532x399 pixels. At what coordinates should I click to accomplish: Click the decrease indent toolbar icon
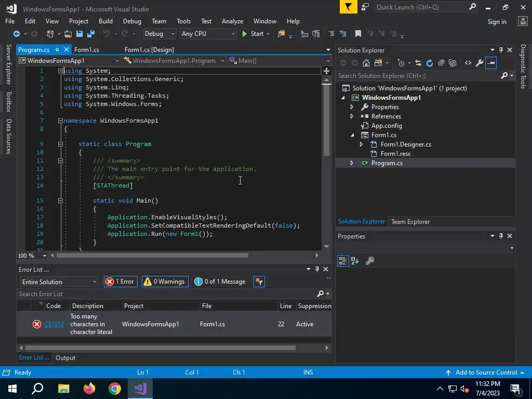[x=331, y=34]
